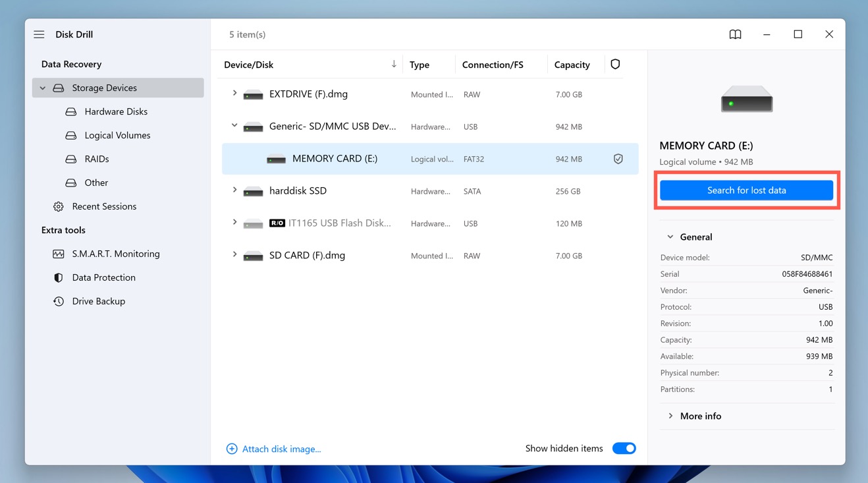This screenshot has height=483, width=868.
Task: Click the serial number 058F84688461
Action: (807, 274)
